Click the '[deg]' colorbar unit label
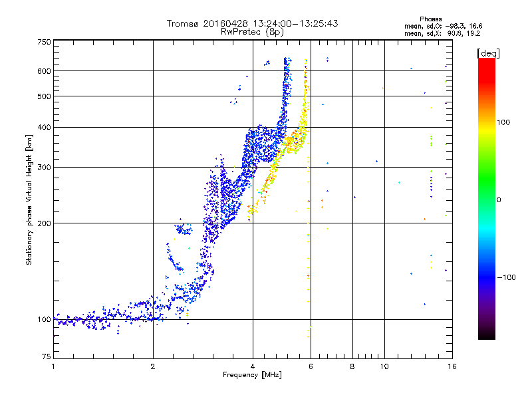The image size is (532, 399). click(x=488, y=53)
